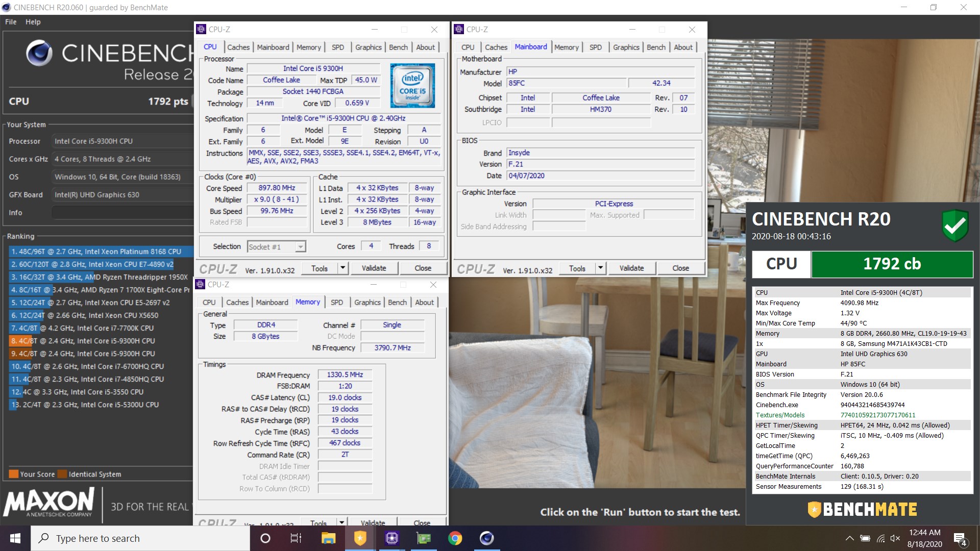
Task: Open Windows Start menu
Action: click(x=15, y=538)
